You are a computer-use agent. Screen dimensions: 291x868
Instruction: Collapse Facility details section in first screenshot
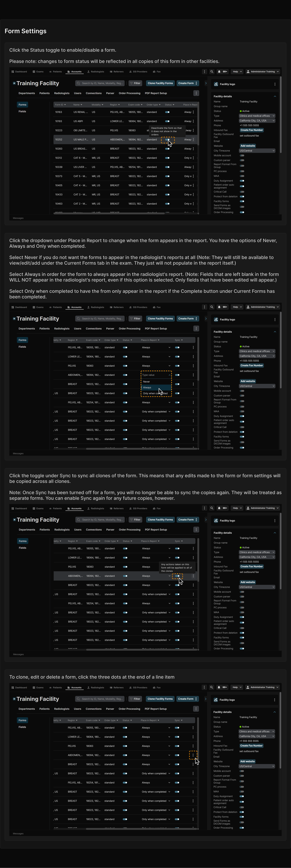pos(275,96)
